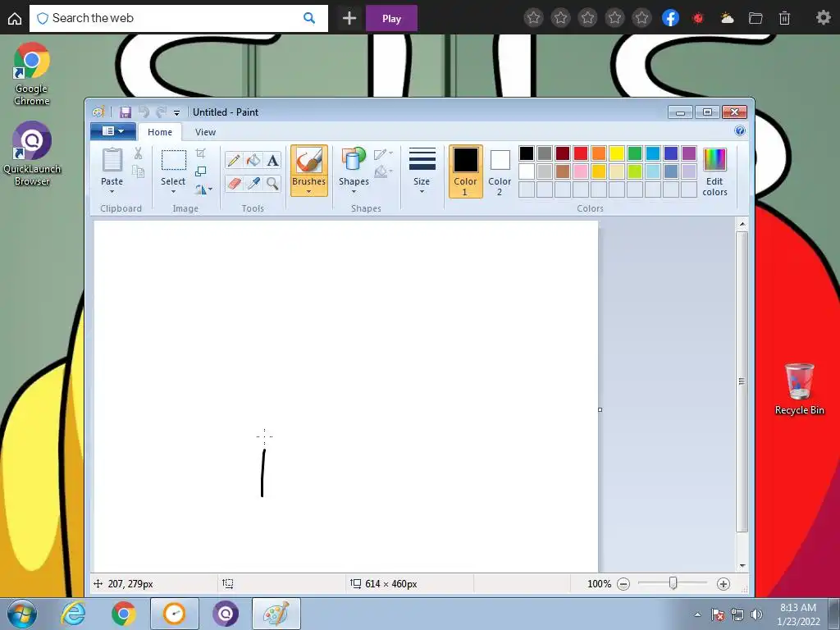
Task: Select the Color picker eyedropper tool
Action: pyautogui.click(x=253, y=184)
